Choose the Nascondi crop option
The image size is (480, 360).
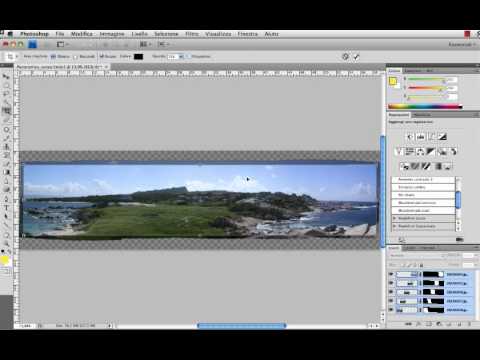coord(84,56)
